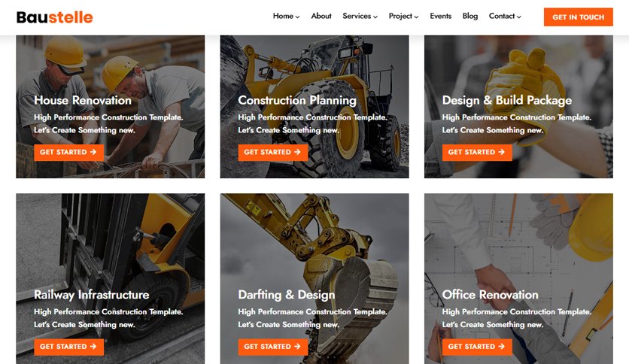629x364 pixels.
Task: Open the Construction Planning title
Action: [x=297, y=100]
